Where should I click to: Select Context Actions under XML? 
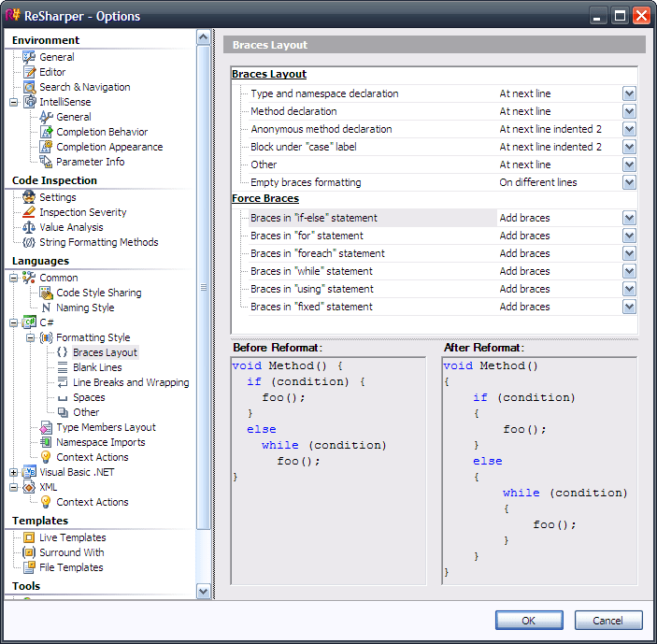click(x=93, y=502)
